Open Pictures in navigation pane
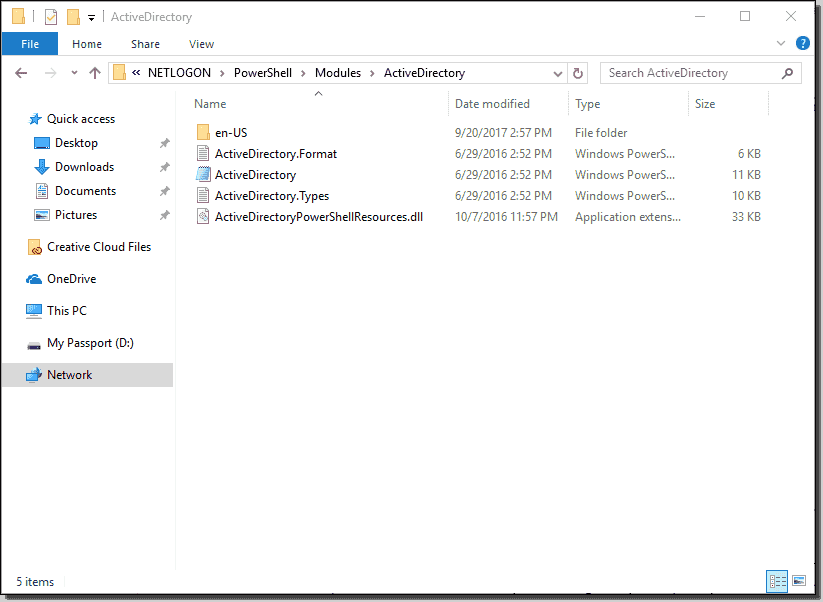 76,215
